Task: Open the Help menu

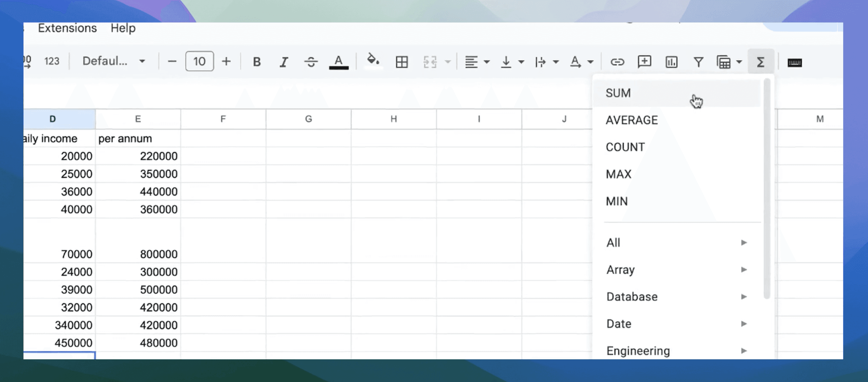Action: pos(123,28)
